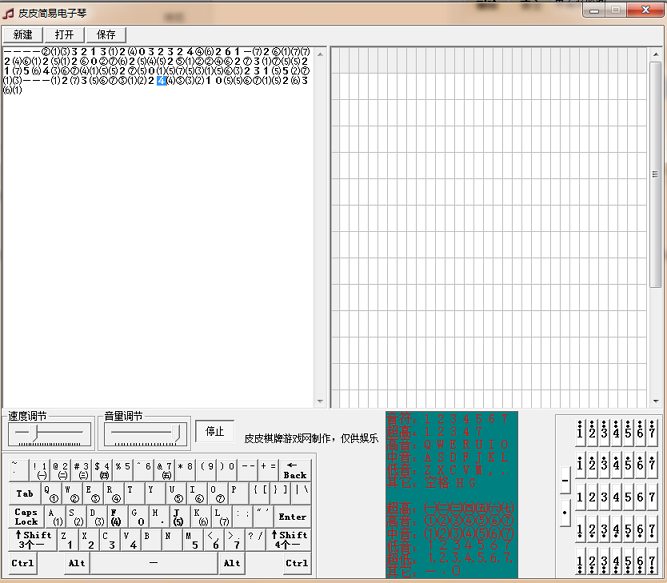Click the highlighted note 4 in score text

click(x=161, y=81)
